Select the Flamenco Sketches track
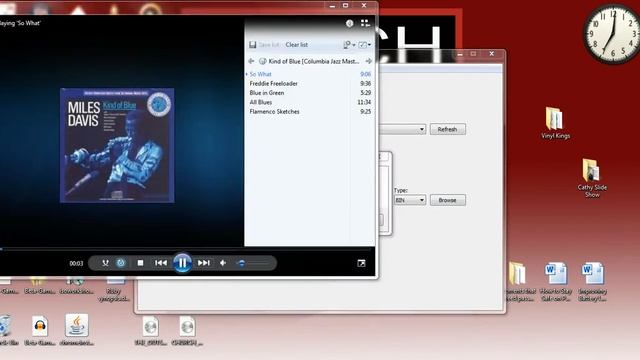Screen dimensions: 640x360 (310, 111)
